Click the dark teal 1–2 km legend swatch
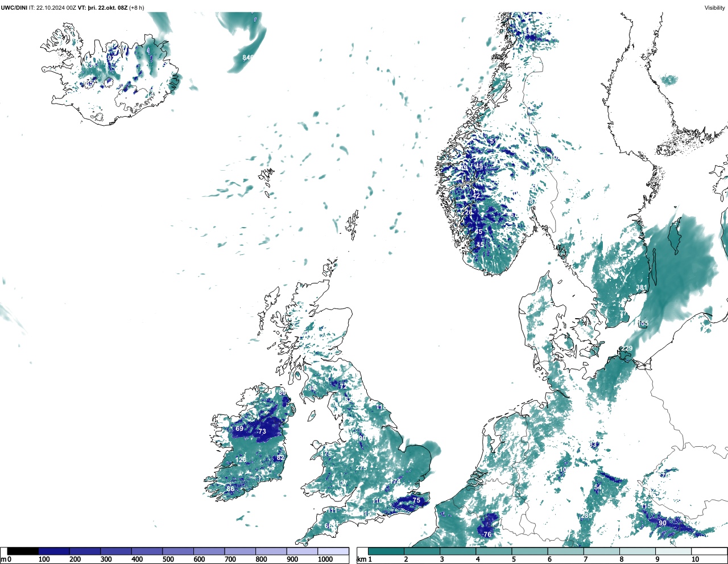 pos(386,551)
